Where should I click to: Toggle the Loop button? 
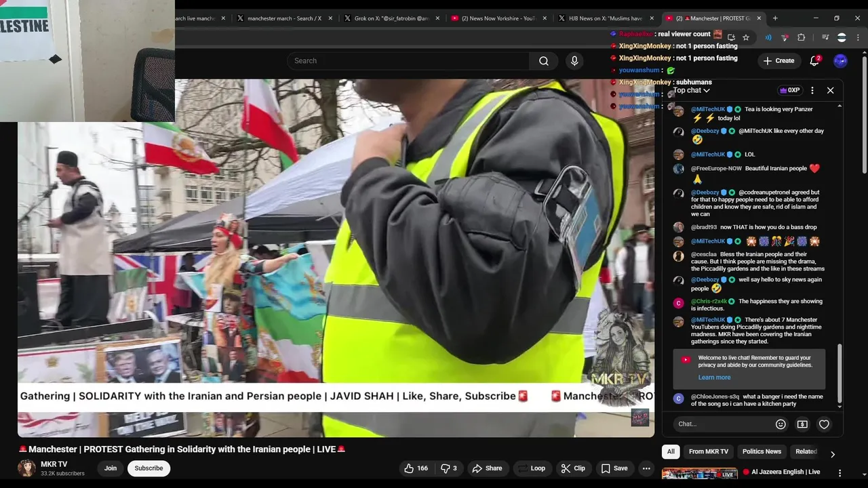(x=531, y=468)
